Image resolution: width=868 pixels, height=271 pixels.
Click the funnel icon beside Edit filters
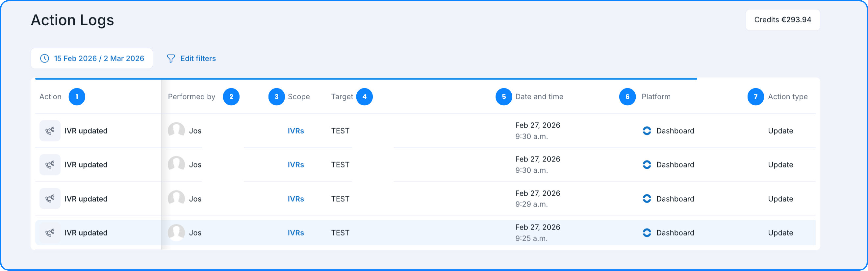tap(171, 59)
